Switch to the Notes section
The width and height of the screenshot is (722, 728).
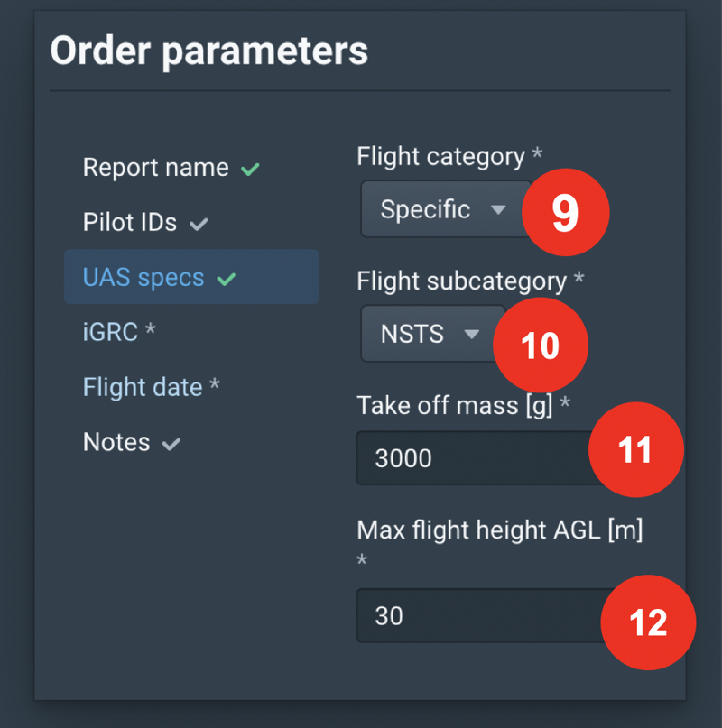pyautogui.click(x=116, y=442)
